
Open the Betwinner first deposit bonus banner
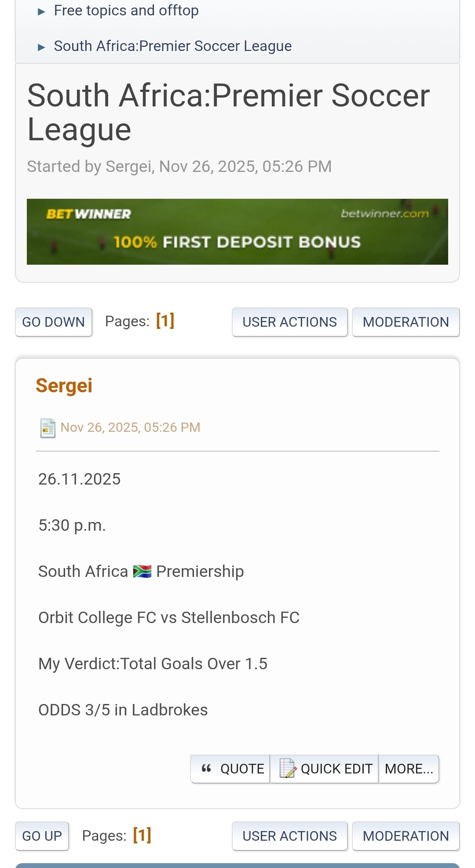coord(237,232)
